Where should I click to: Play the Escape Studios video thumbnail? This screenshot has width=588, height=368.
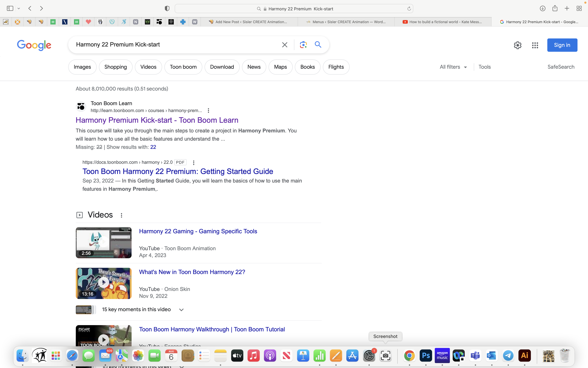[x=104, y=336]
